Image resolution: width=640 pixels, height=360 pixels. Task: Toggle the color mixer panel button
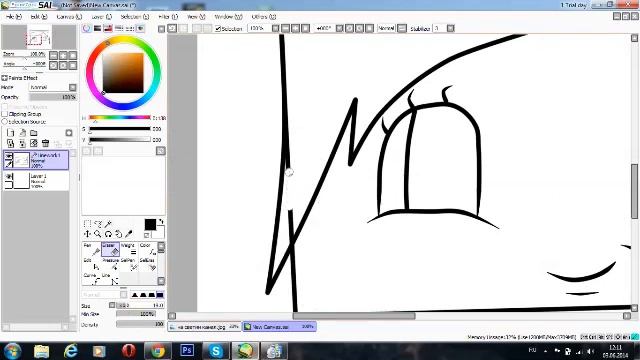pos(119,28)
